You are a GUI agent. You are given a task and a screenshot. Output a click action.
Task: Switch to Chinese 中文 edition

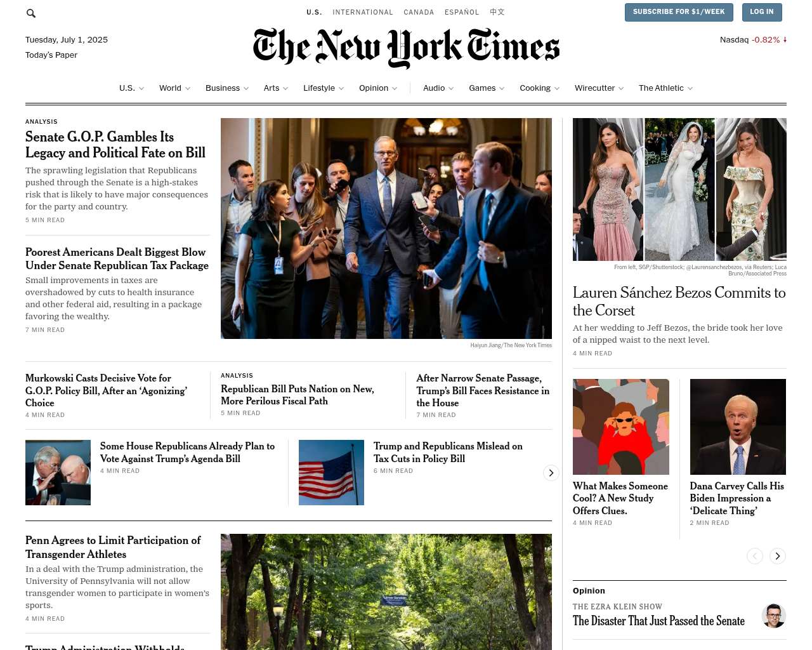(x=497, y=12)
